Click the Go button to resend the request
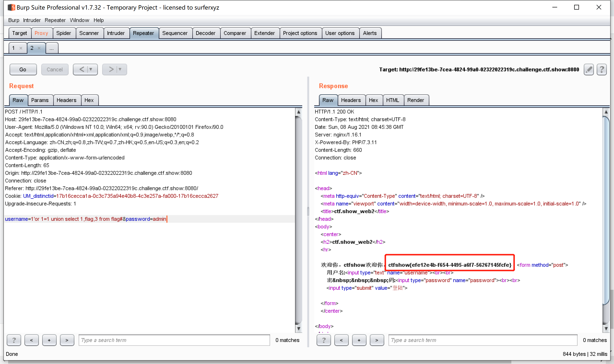The width and height of the screenshot is (614, 364). coord(23,69)
